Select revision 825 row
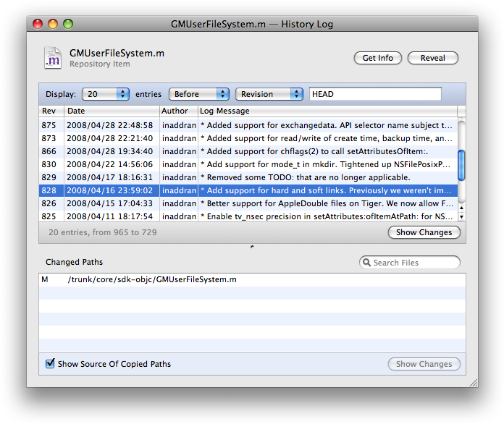 click(248, 216)
